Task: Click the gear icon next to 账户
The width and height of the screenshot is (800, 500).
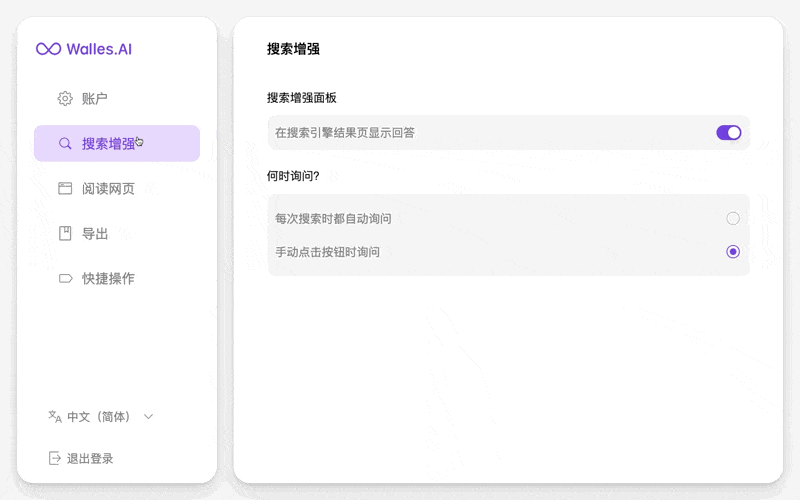Action: click(65, 98)
